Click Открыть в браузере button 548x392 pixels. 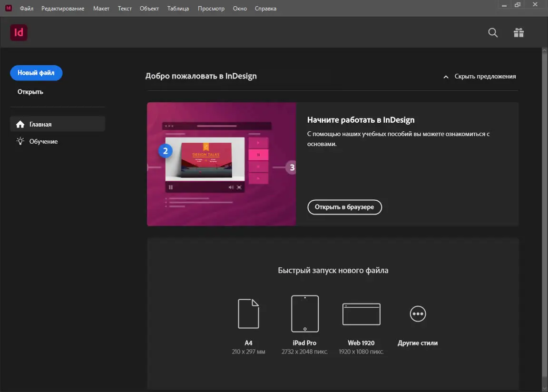coord(344,207)
